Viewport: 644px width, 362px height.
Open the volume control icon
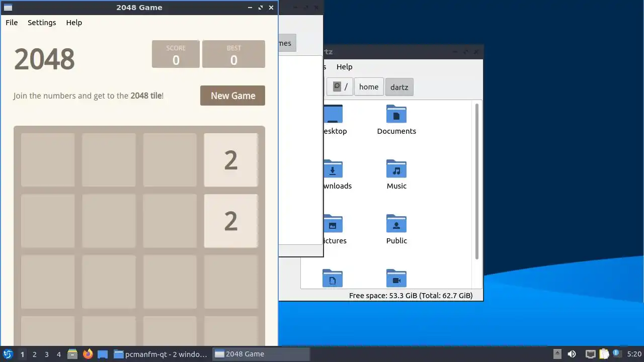pos(572,354)
